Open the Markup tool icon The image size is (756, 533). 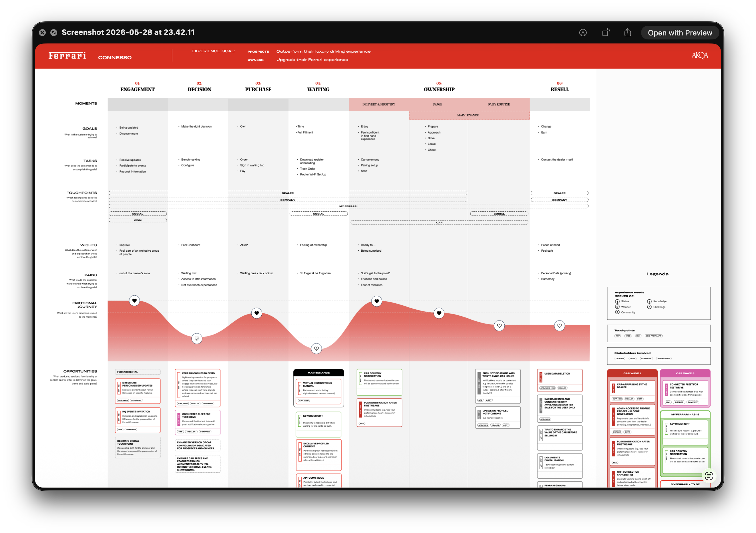[583, 33]
